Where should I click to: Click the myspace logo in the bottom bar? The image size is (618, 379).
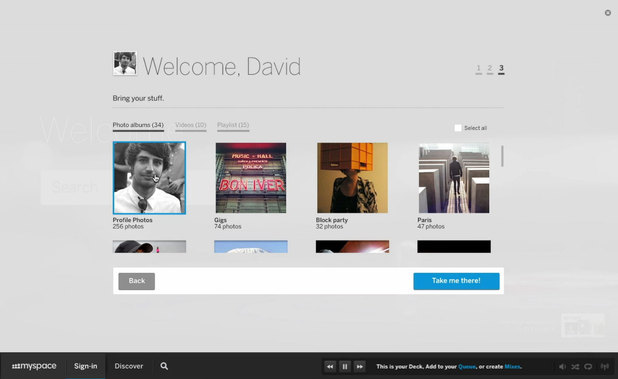(34, 366)
